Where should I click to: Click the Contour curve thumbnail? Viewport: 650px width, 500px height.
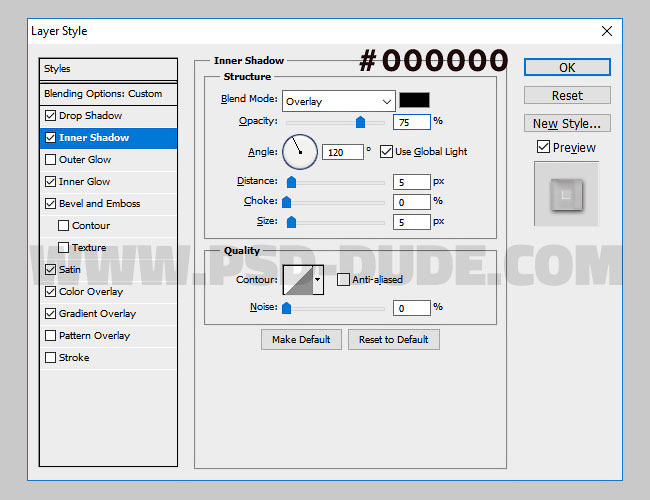coord(298,280)
